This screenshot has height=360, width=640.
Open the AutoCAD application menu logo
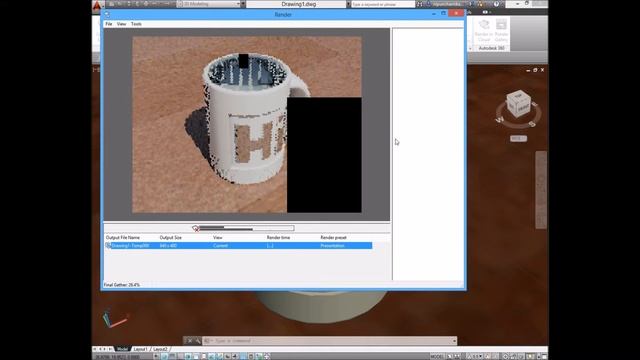(x=97, y=5)
